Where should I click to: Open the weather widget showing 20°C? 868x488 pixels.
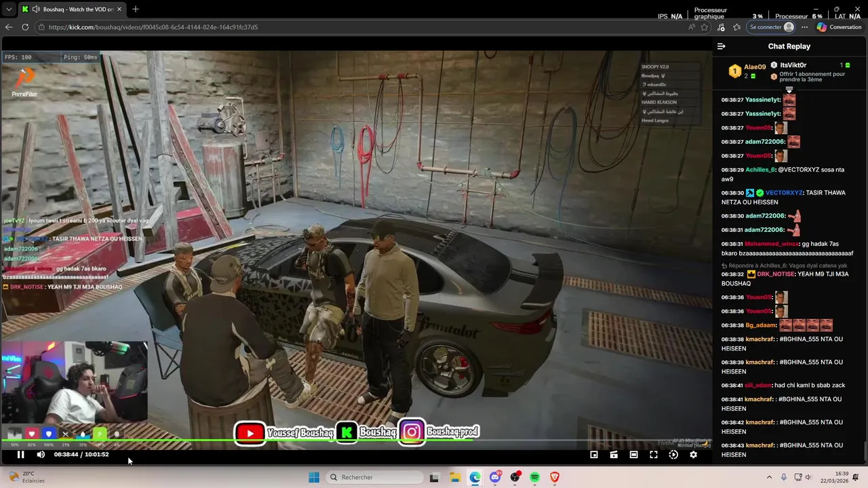click(x=26, y=477)
